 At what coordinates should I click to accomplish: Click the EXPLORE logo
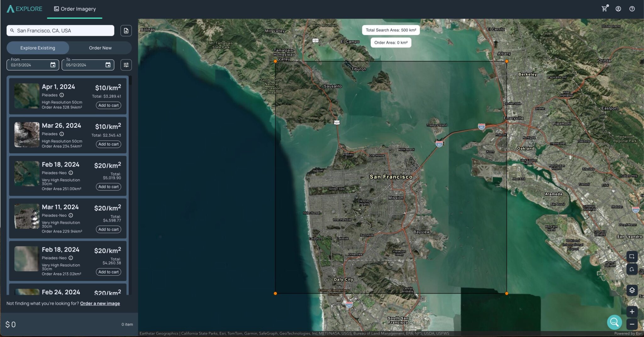(x=24, y=8)
